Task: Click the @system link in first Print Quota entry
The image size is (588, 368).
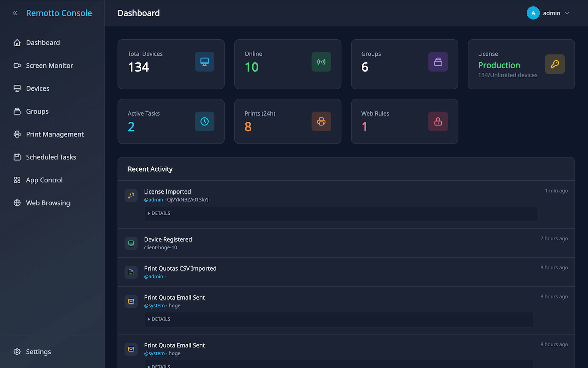Action: click(154, 306)
